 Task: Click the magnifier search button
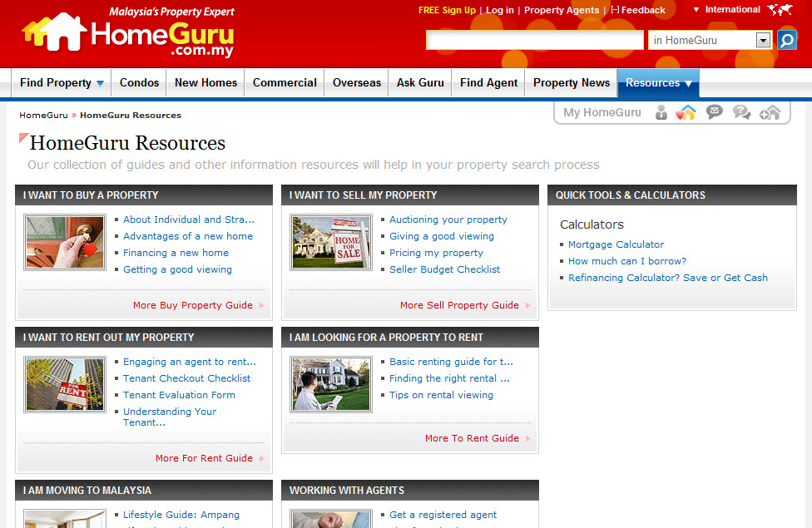(x=786, y=40)
